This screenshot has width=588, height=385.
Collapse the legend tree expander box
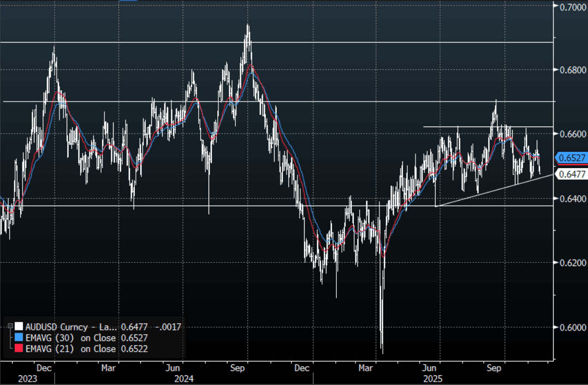[10, 326]
